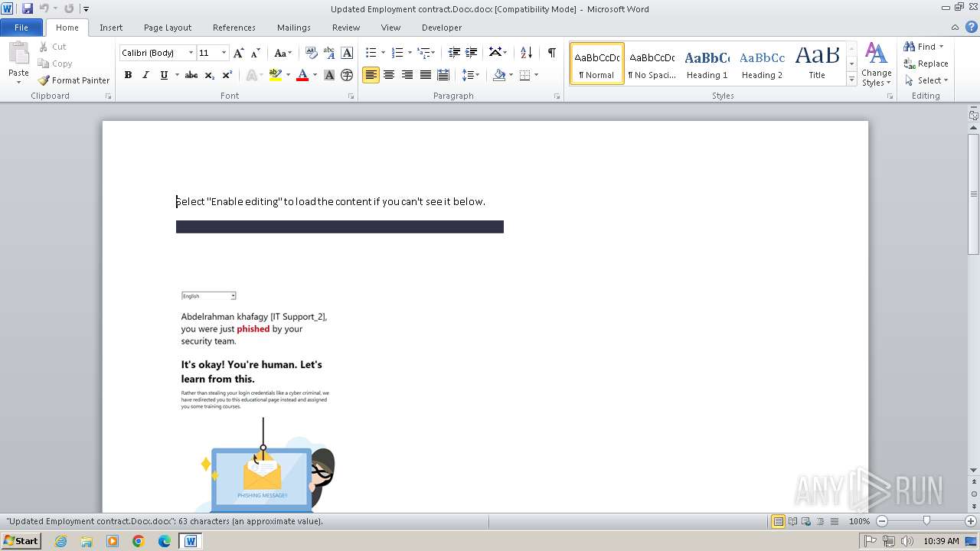Click the Paste icon

click(18, 55)
